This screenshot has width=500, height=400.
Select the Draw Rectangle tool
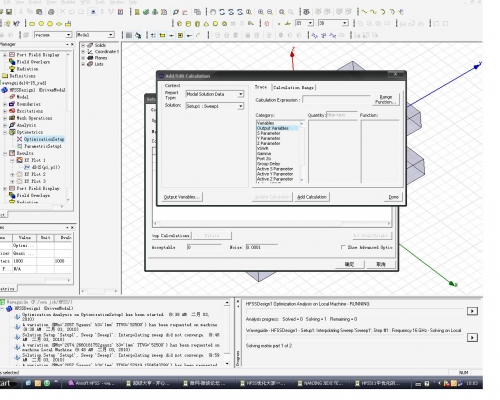pos(32,24)
